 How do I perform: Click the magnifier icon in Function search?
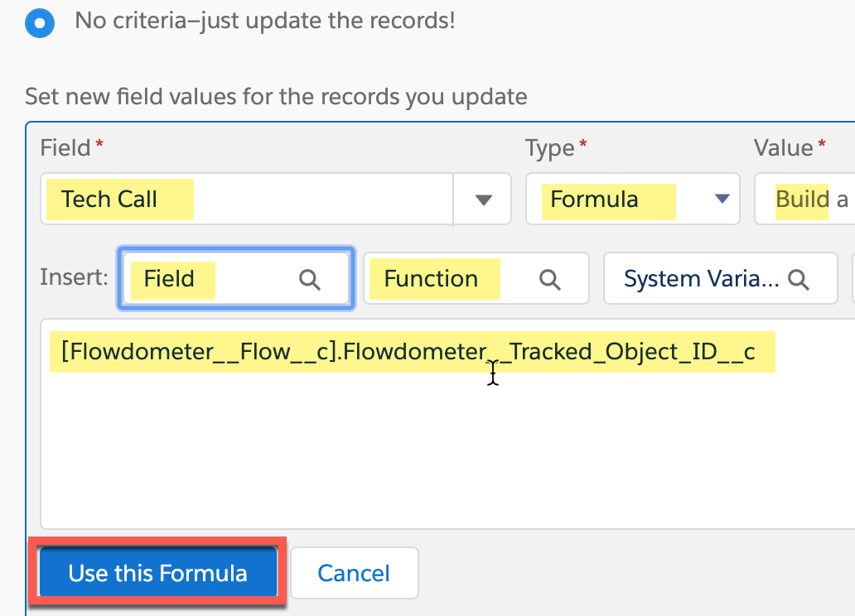[x=549, y=280]
